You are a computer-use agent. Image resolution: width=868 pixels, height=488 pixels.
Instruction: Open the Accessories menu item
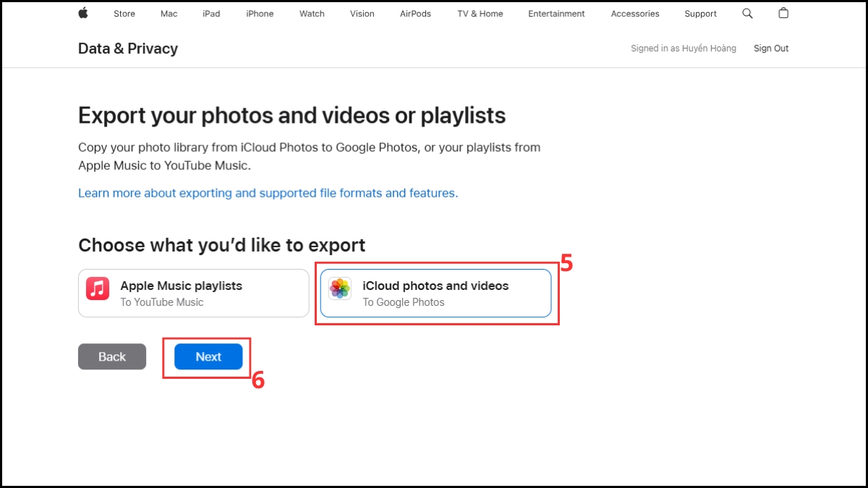635,14
